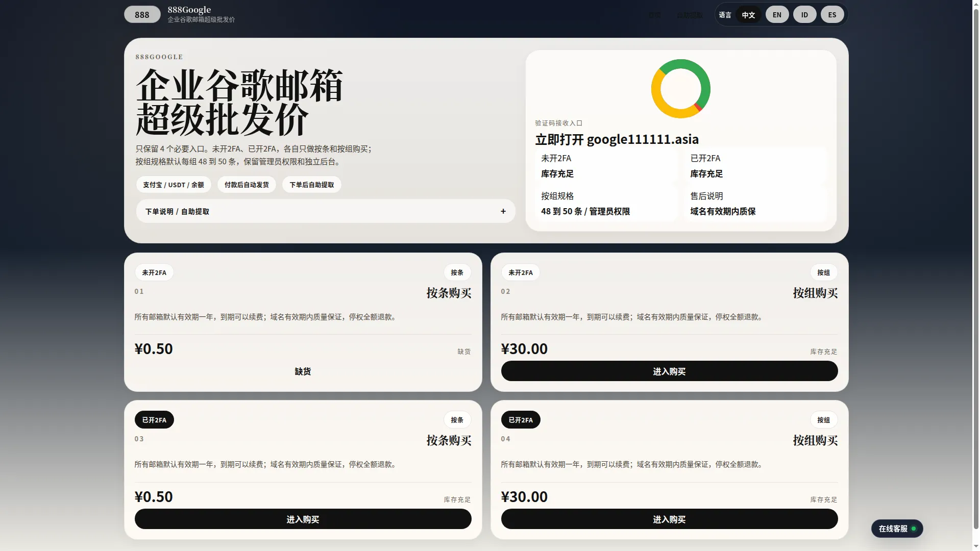
Task: Switch language to EN
Action: (x=777, y=15)
